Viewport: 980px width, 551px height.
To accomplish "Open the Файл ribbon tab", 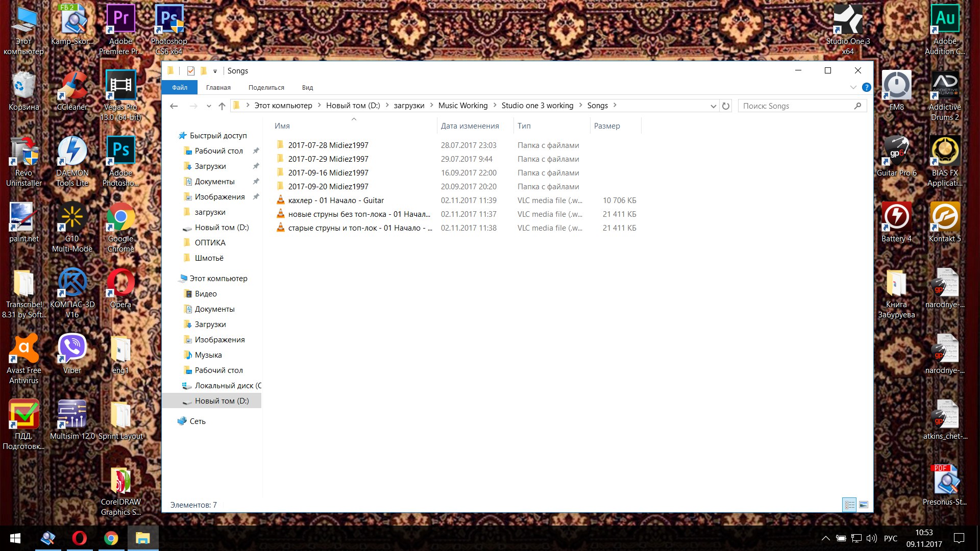I will pos(180,87).
